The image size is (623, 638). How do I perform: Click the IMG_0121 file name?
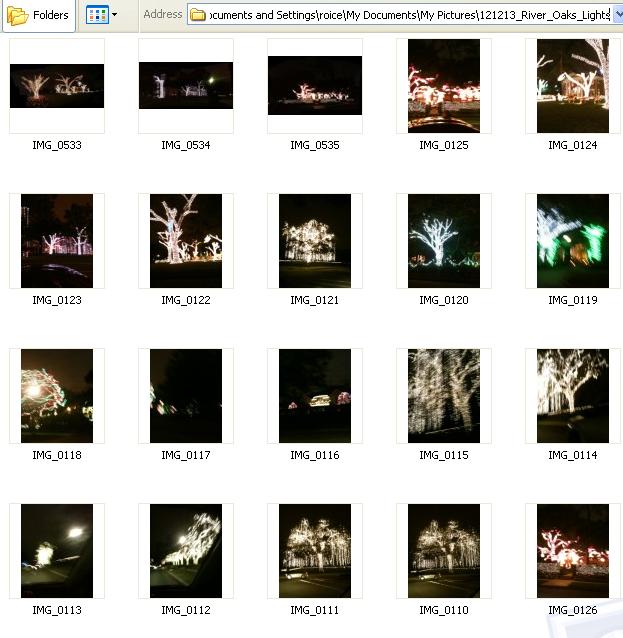click(x=315, y=300)
